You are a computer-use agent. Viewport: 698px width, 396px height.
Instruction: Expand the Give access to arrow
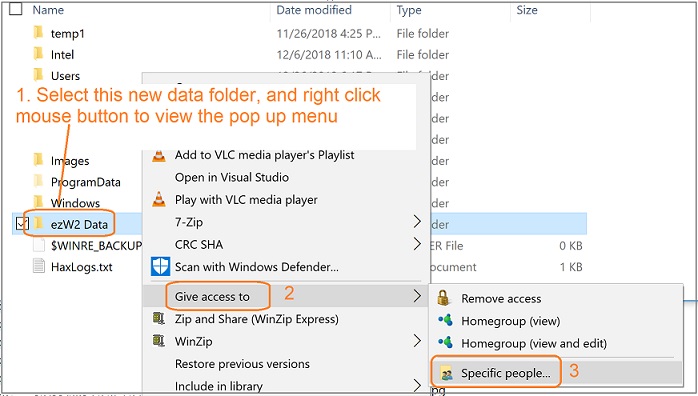(417, 295)
